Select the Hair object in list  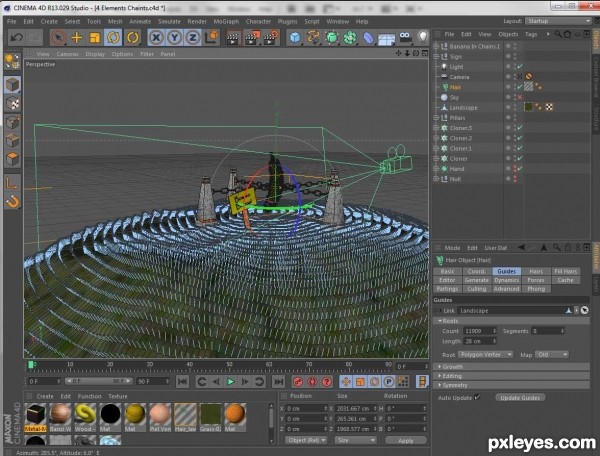(455, 87)
